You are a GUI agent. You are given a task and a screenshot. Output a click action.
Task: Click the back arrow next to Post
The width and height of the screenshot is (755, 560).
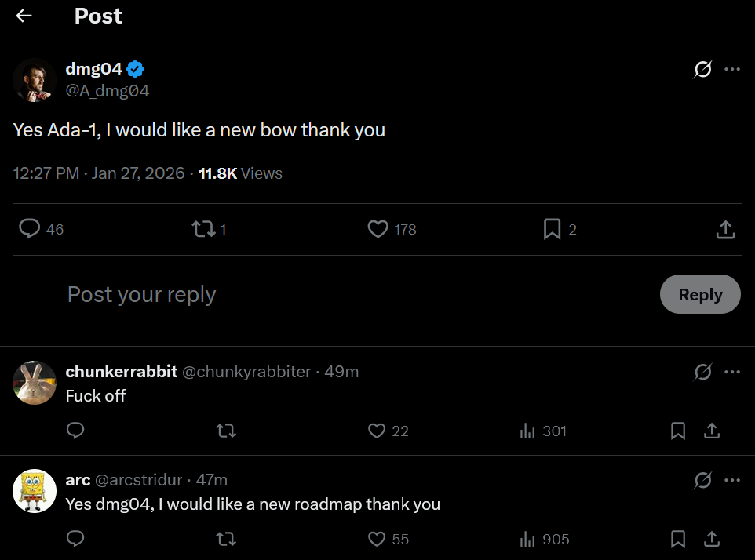click(24, 16)
